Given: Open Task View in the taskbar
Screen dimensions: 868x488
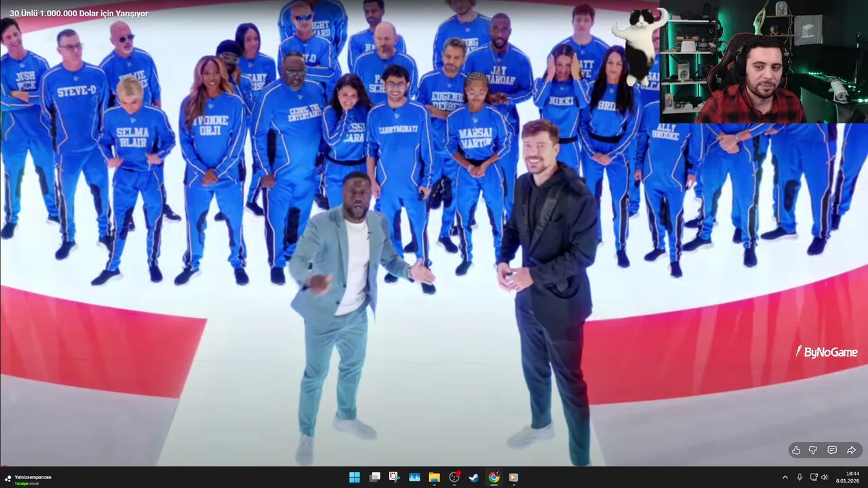Looking at the screenshot, I should 374,477.
